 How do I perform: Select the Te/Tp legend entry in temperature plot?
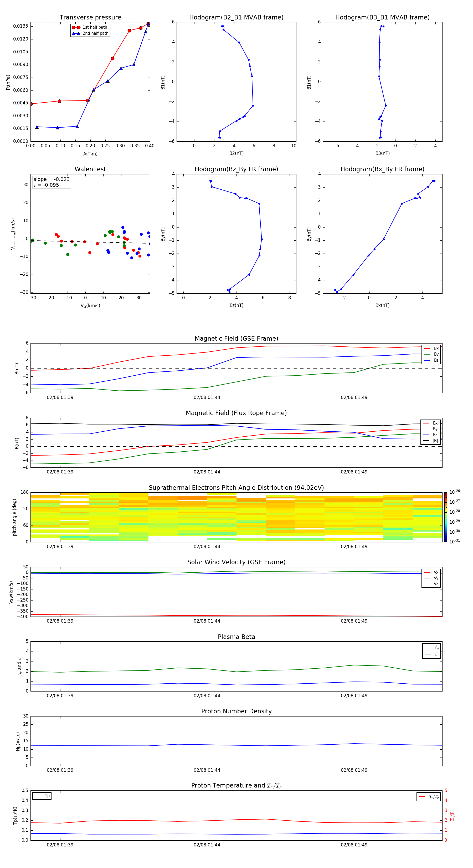point(429,796)
